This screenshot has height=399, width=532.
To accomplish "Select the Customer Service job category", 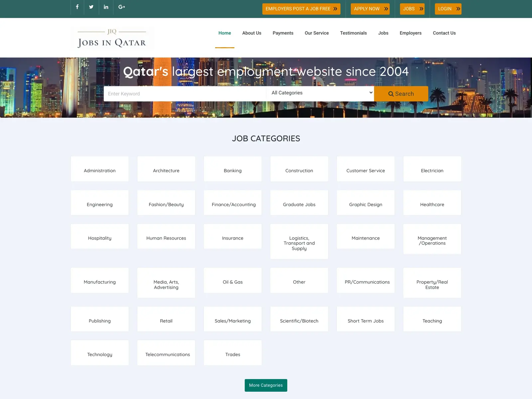I will [366, 169].
